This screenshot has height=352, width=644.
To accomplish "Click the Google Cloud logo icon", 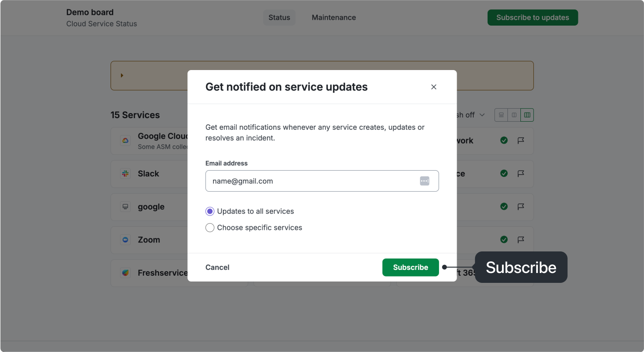I will [125, 141].
